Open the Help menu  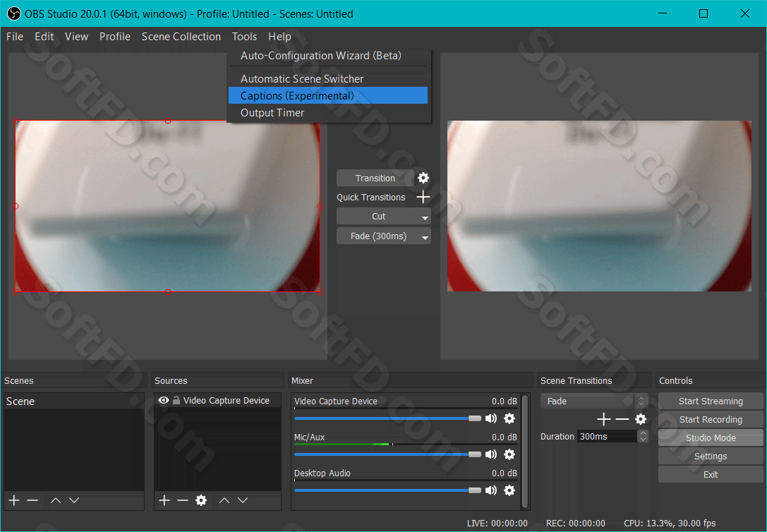pos(279,37)
